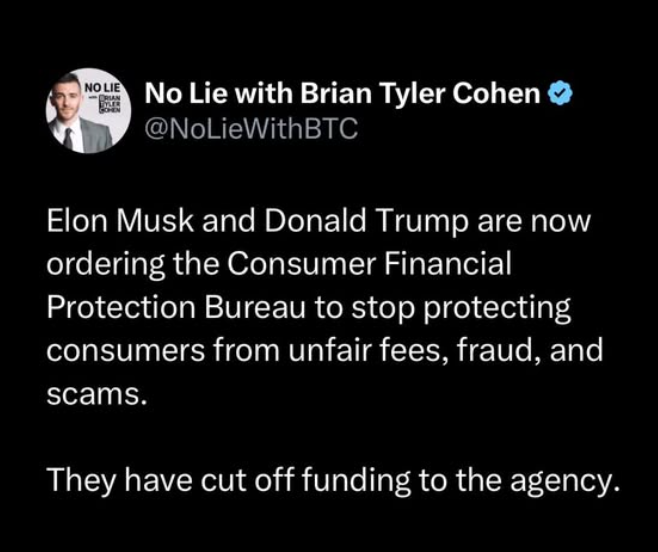Click the @NoLieWithBTC handle

pyautogui.click(x=251, y=130)
